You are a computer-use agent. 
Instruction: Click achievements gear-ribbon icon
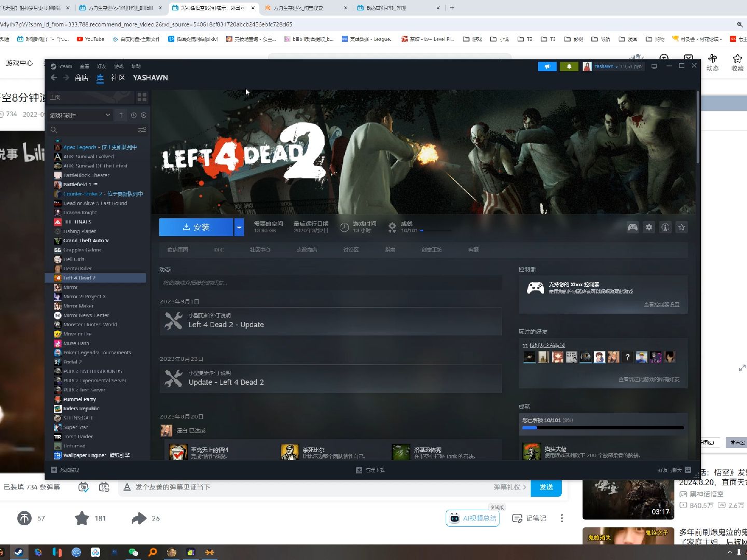(392, 227)
